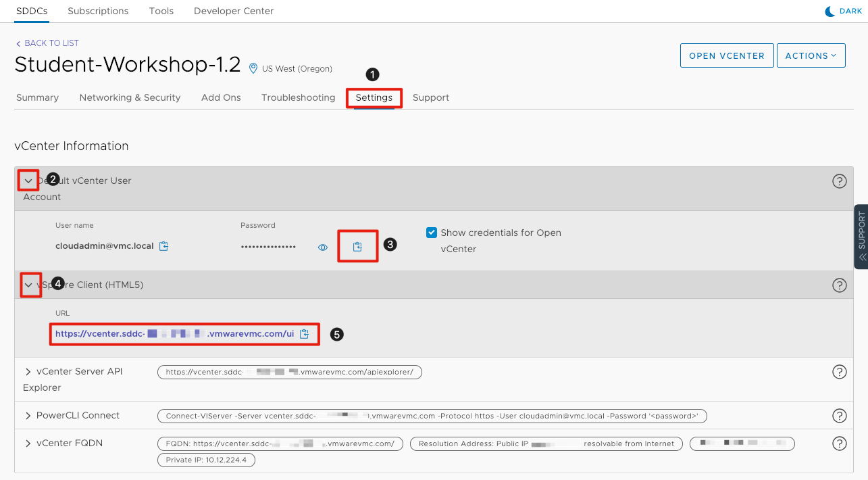
Task: Click the US West (Oregon) location pin
Action: coord(253,68)
